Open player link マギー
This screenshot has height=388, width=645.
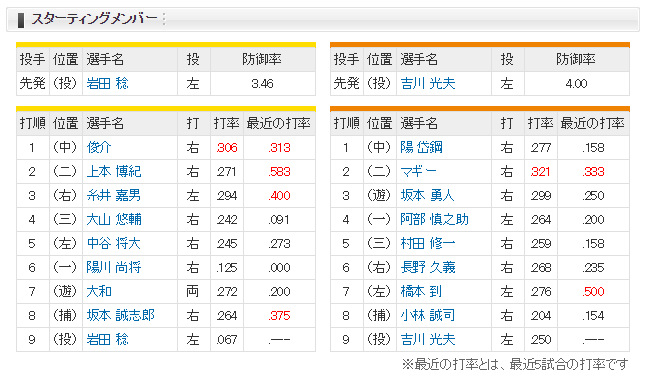tap(418, 171)
